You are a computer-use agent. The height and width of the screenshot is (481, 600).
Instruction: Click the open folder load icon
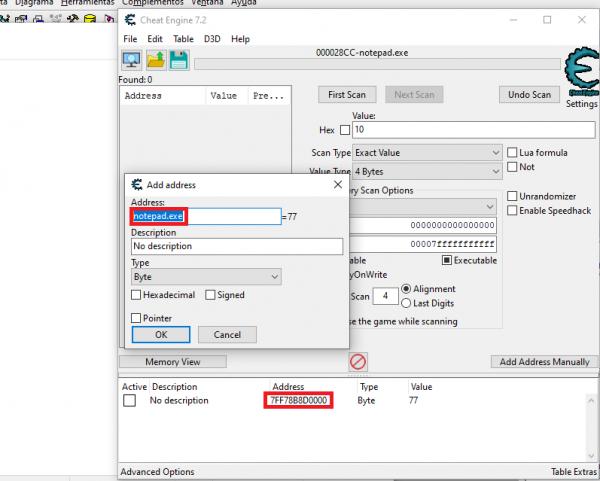tap(155, 60)
